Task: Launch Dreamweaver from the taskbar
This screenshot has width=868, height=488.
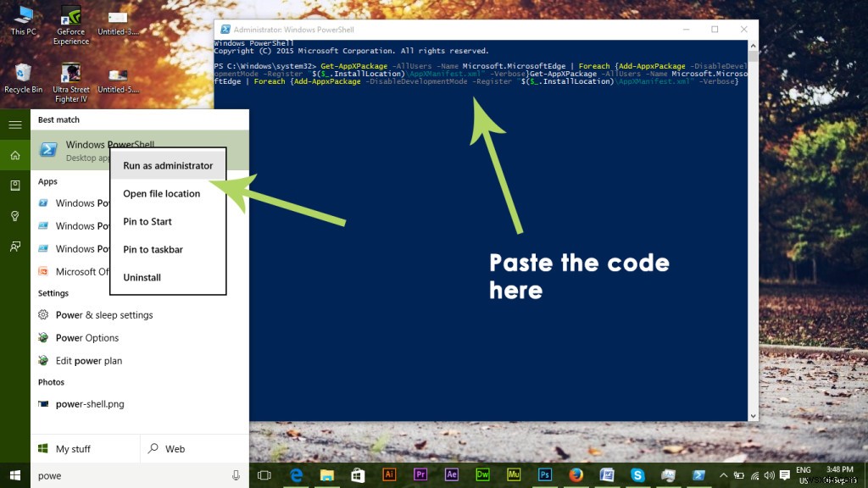Action: (x=483, y=475)
